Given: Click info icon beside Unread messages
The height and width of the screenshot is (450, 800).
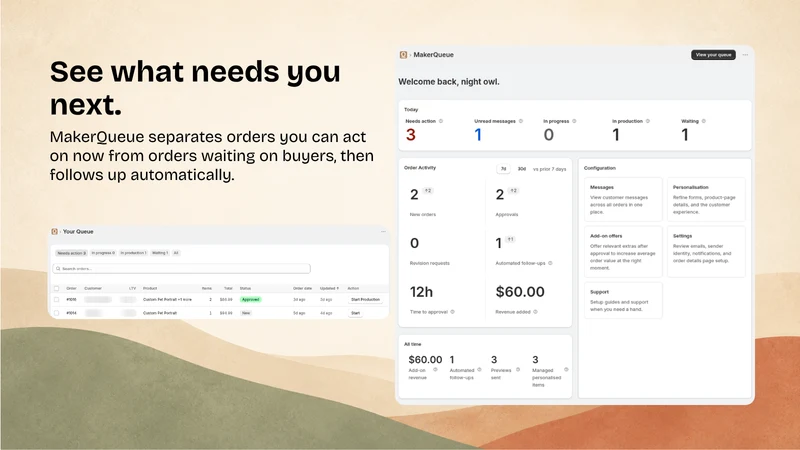Looking at the screenshot, I should tap(521, 121).
